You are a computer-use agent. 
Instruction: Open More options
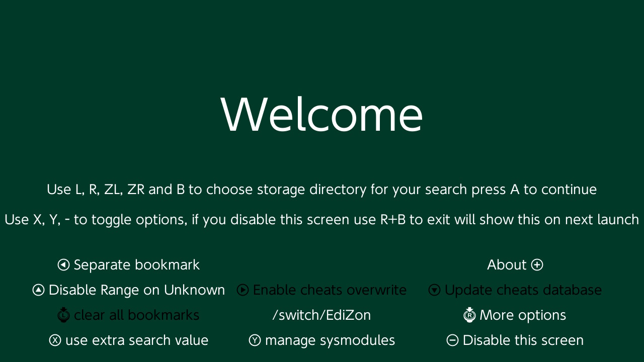pos(515,315)
